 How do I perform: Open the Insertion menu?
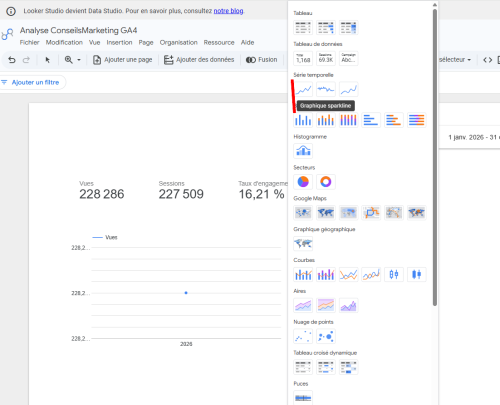(x=119, y=42)
